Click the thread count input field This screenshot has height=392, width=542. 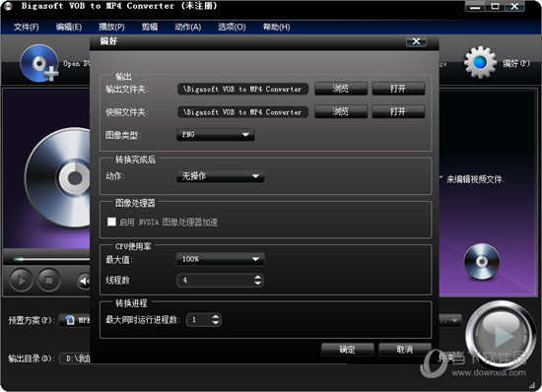point(220,280)
